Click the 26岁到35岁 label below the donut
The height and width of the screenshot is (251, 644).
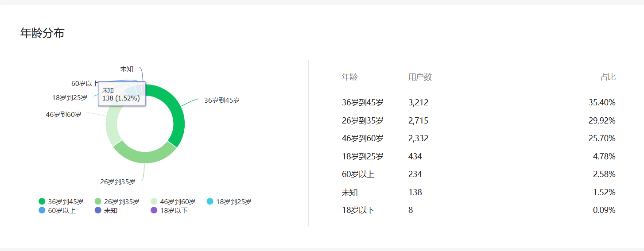(x=118, y=181)
